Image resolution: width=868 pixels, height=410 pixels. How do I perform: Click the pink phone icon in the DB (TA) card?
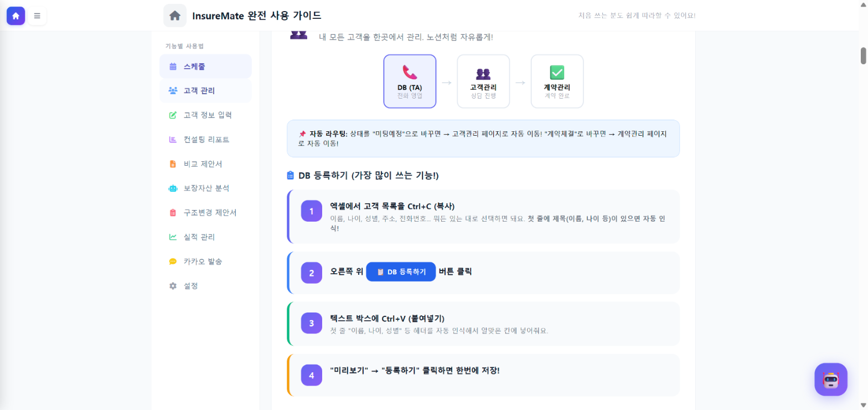tap(410, 72)
